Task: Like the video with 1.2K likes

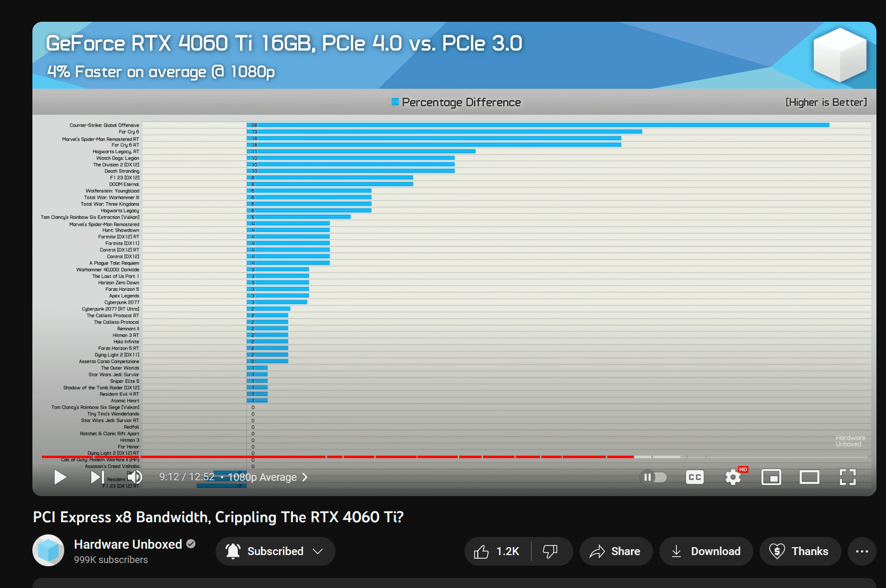Action: click(x=497, y=551)
